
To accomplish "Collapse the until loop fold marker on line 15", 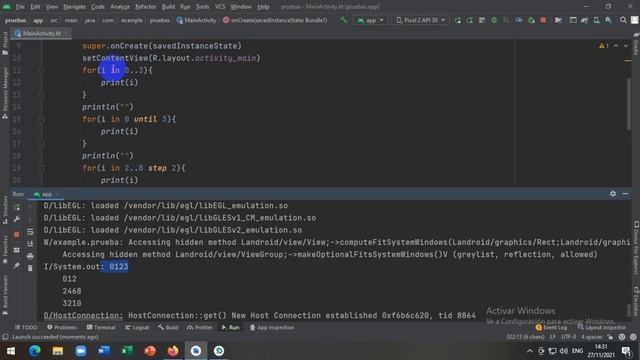I will (42, 119).
